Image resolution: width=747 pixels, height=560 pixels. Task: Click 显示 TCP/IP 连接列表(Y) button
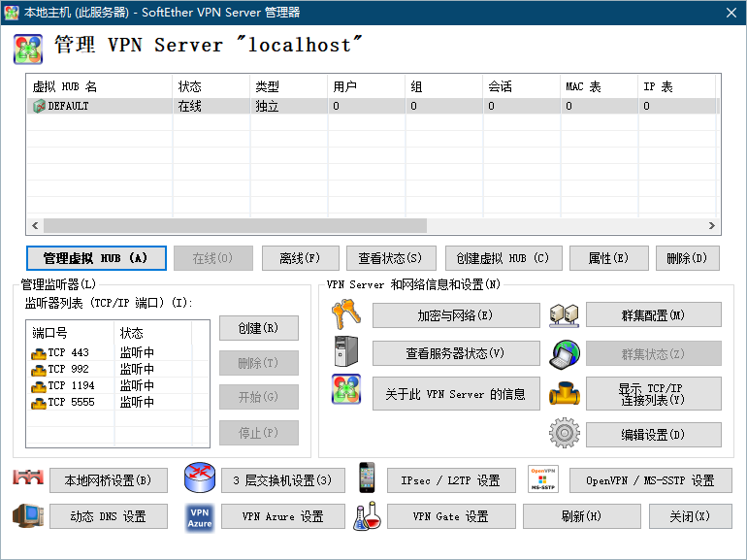[654, 394]
